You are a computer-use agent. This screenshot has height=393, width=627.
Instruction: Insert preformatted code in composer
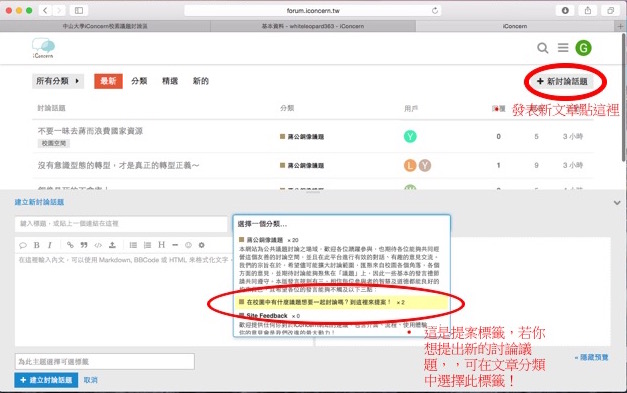click(98, 245)
